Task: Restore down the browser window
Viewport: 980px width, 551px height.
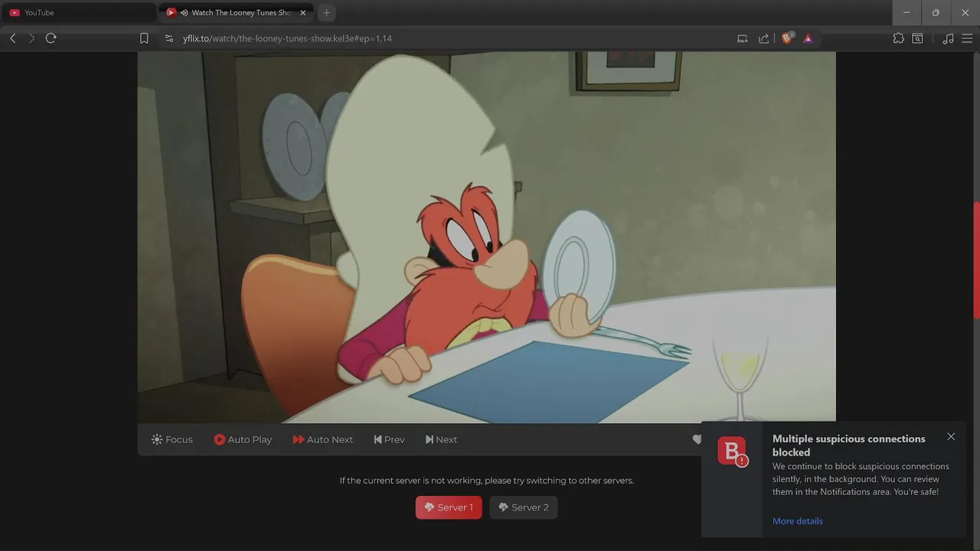Action: point(936,12)
